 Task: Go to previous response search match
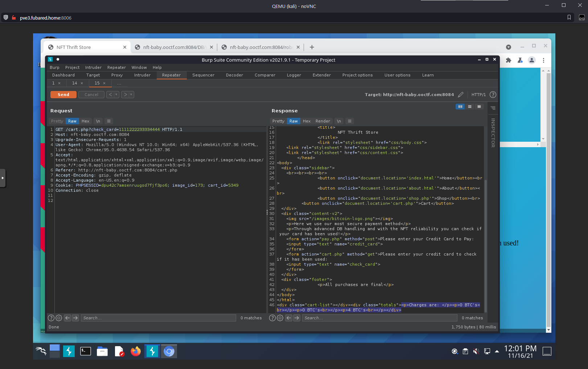[289, 318]
